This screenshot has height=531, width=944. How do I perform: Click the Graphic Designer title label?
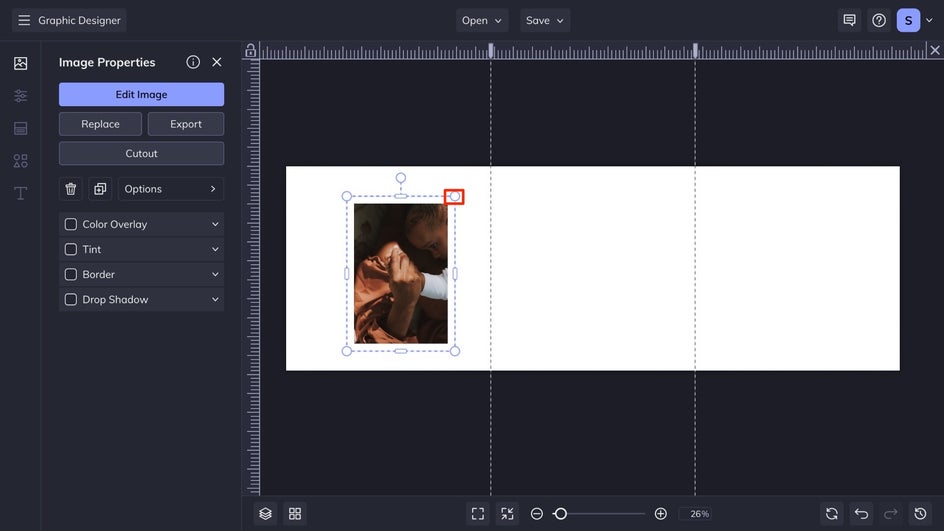[x=79, y=20]
